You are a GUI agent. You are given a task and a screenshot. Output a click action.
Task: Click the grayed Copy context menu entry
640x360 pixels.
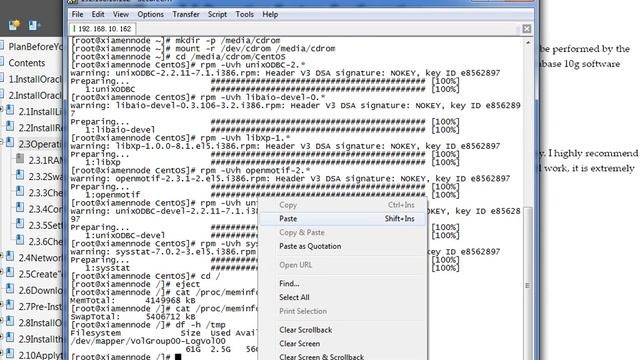pyautogui.click(x=342, y=205)
